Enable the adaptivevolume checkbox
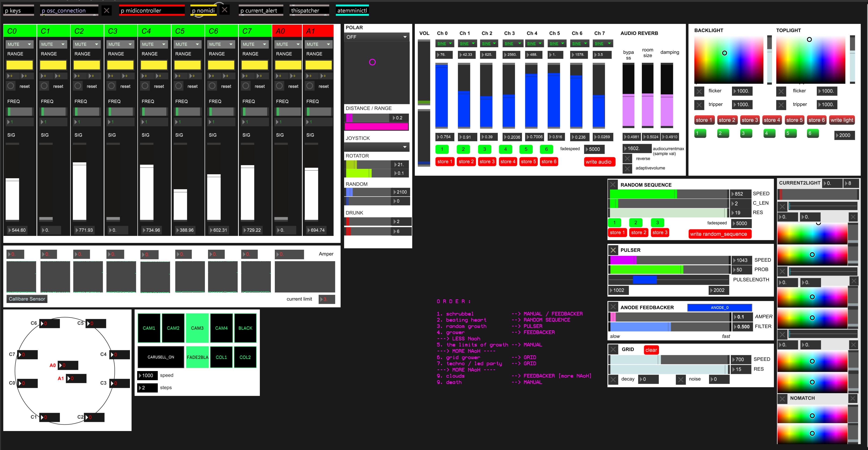This screenshot has width=868, height=450. tap(627, 168)
